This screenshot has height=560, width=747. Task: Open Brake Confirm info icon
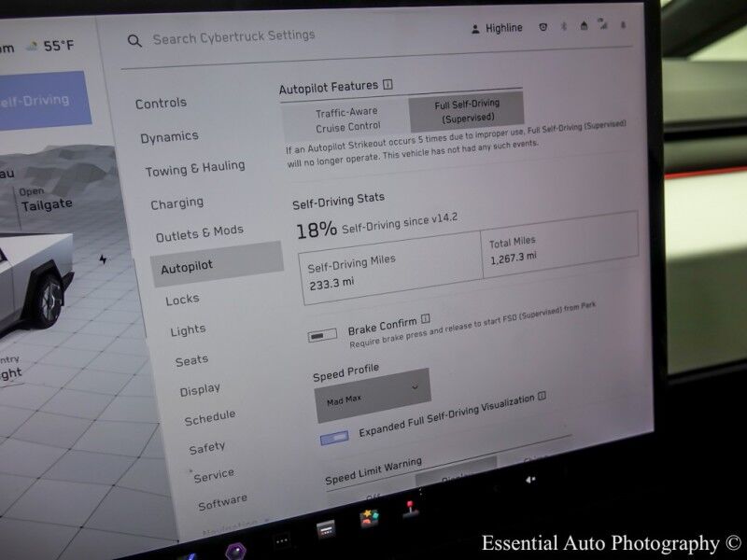[425, 320]
